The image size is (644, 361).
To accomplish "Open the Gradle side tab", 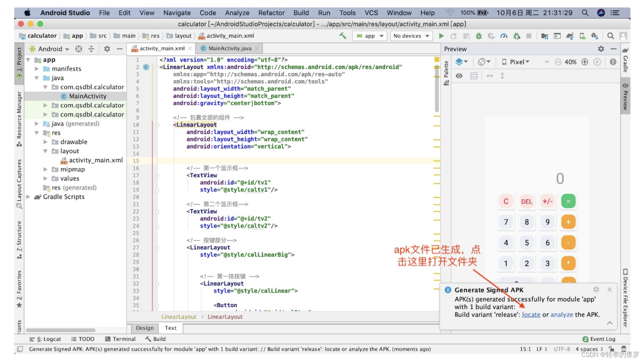I will [x=625, y=60].
